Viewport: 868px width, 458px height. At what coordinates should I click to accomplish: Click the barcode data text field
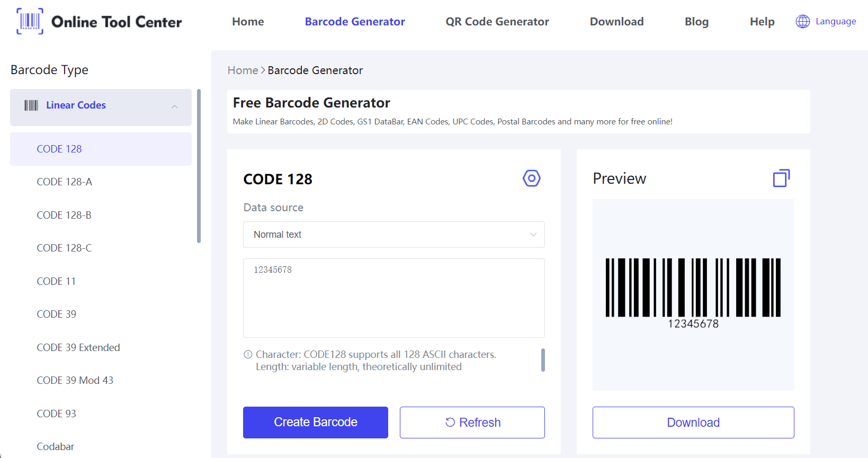coord(394,298)
